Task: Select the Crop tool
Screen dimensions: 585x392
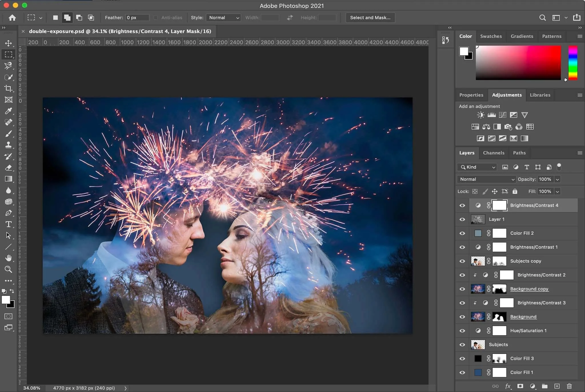Action: pyautogui.click(x=8, y=88)
